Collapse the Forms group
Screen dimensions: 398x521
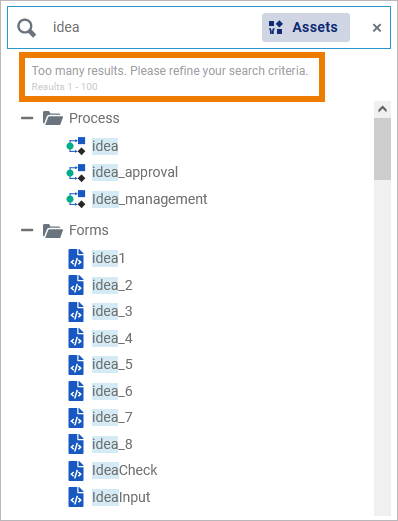point(27,230)
